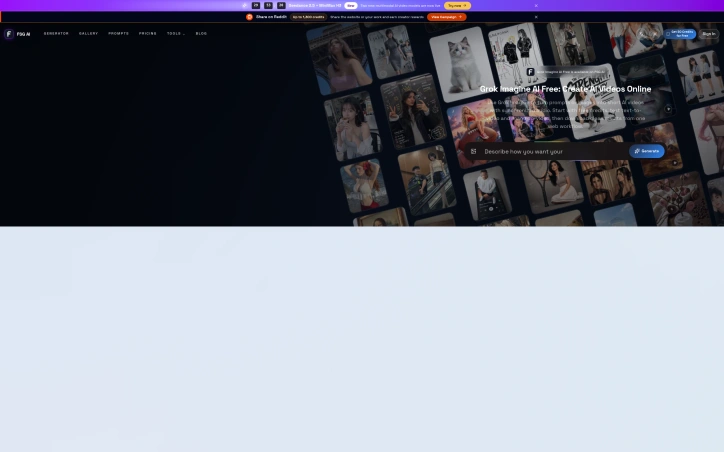Click the 'FSQ AI' brand name
This screenshot has height=452, width=724.
[24, 34]
